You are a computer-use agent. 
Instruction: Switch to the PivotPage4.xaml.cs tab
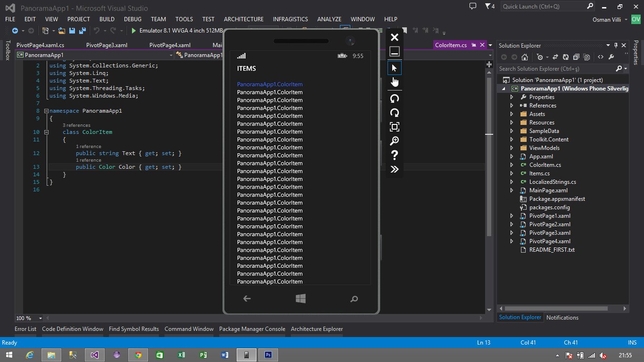[40, 45]
